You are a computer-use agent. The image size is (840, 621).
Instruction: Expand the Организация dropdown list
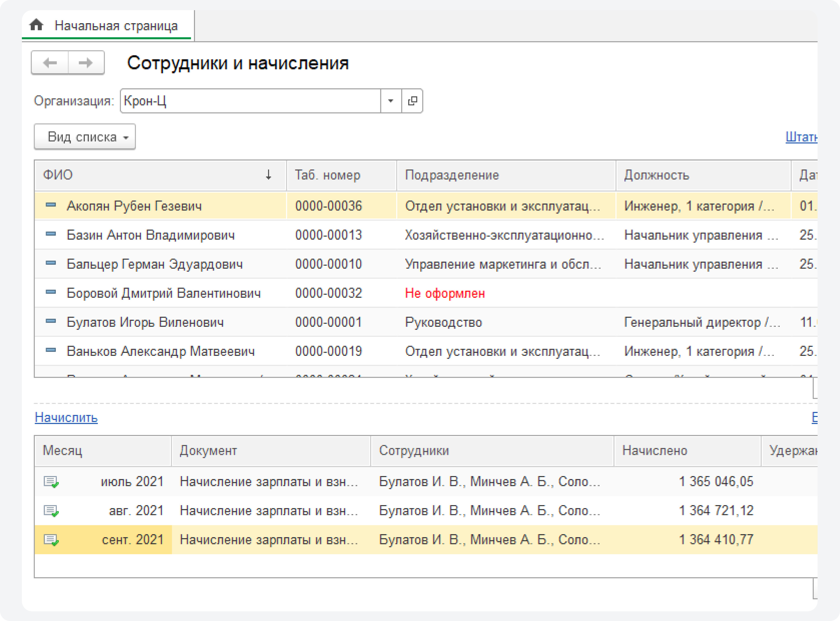(x=391, y=101)
